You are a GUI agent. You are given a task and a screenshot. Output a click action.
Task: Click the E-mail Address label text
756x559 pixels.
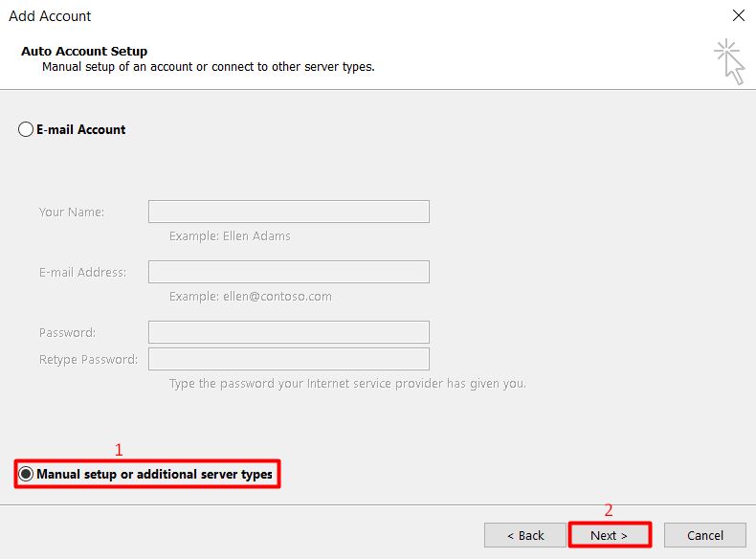pos(82,272)
